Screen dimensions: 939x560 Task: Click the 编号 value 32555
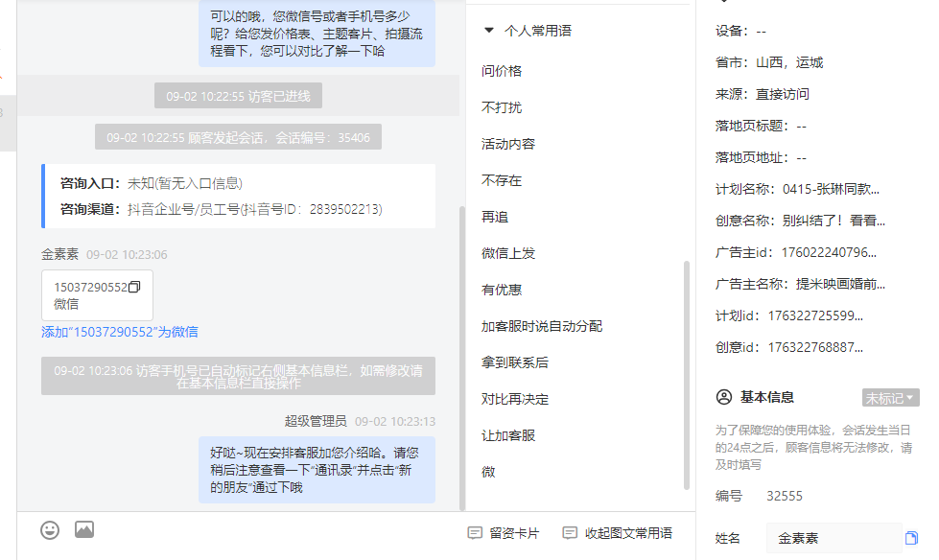pos(785,496)
